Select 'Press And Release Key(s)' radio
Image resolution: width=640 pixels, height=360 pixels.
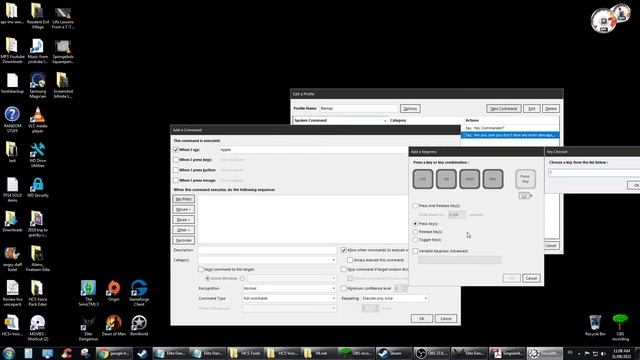[415, 206]
